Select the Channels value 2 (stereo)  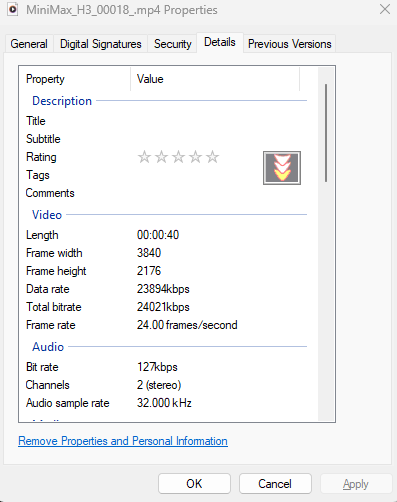point(159,385)
